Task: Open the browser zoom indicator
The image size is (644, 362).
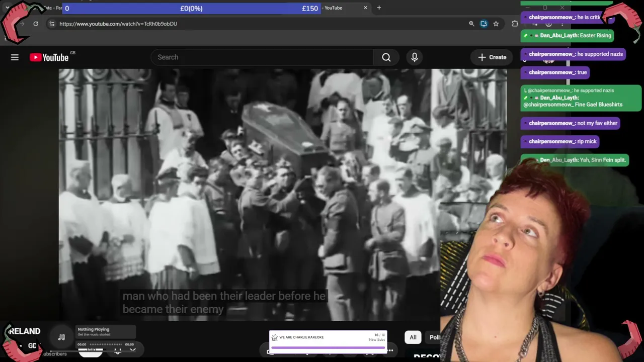Action: tap(471, 24)
